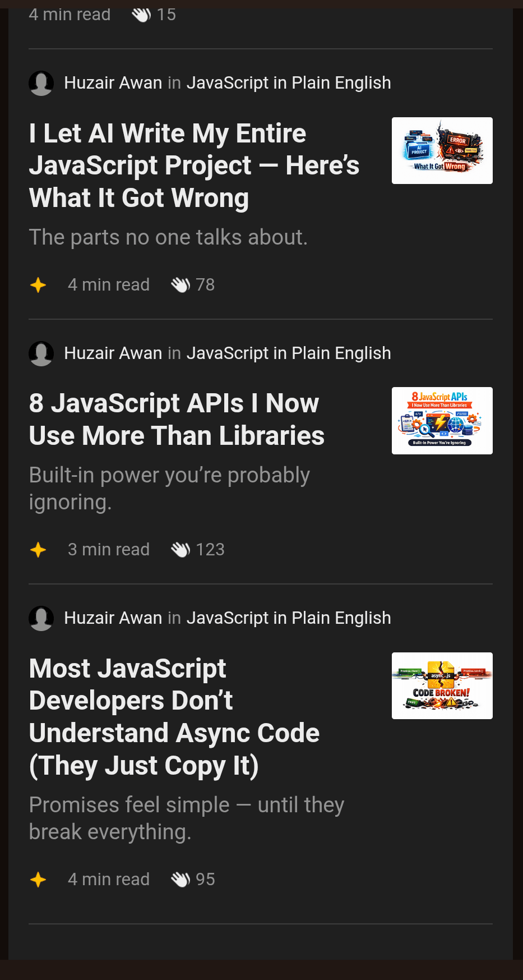Click the clap icon next to 123

coord(180,550)
